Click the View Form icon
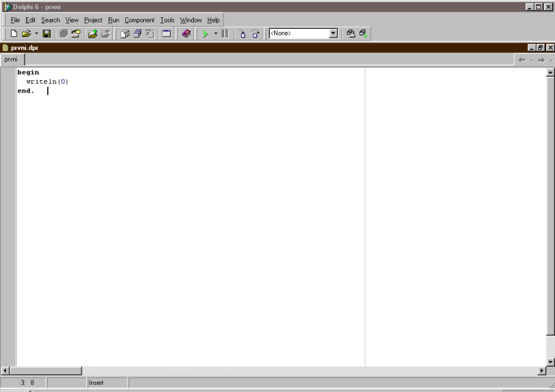Image resolution: width=555 pixels, height=392 pixels. pyautogui.click(x=137, y=33)
